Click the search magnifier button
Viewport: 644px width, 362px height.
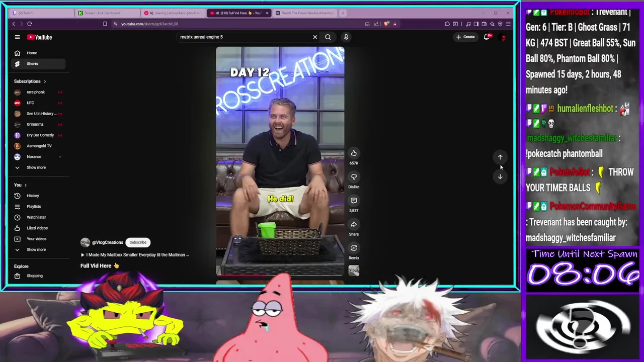coord(328,37)
